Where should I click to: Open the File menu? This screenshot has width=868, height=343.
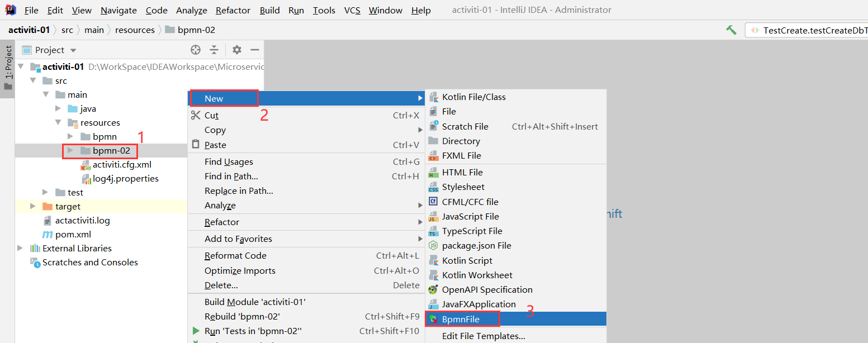coord(31,10)
